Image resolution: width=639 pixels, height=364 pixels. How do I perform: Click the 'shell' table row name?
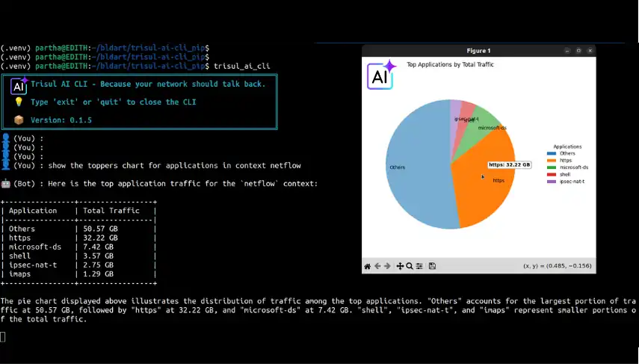[x=19, y=256]
